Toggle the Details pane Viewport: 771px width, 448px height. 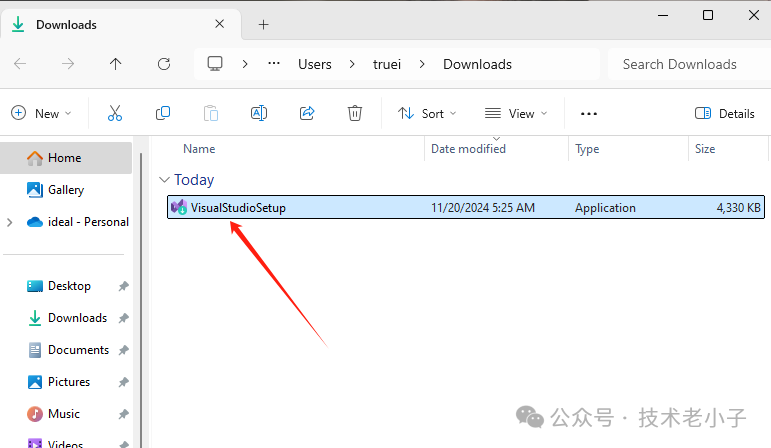tap(724, 114)
